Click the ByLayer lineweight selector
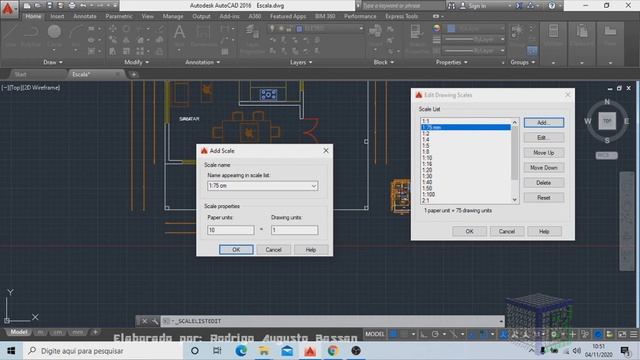 click(x=474, y=39)
